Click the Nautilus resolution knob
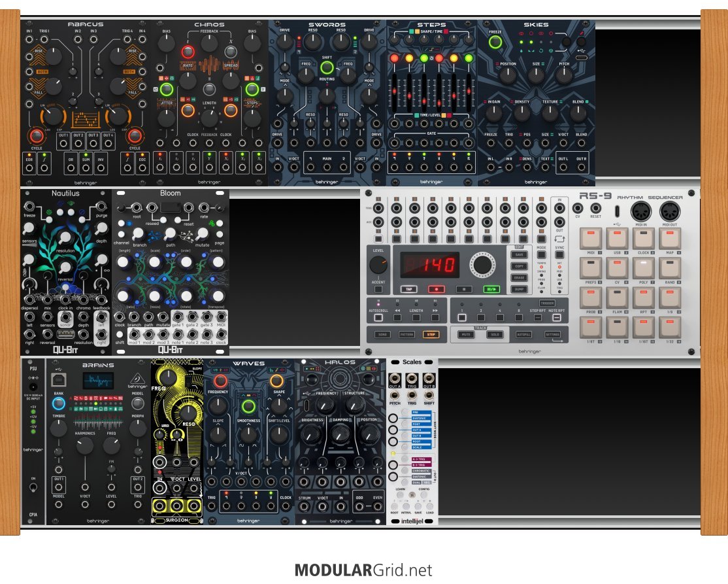Viewport: 728px width, 584px height. click(x=65, y=237)
